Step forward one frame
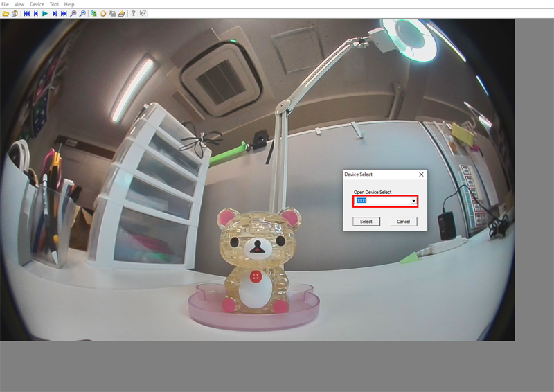This screenshot has height=392, width=554. point(55,13)
